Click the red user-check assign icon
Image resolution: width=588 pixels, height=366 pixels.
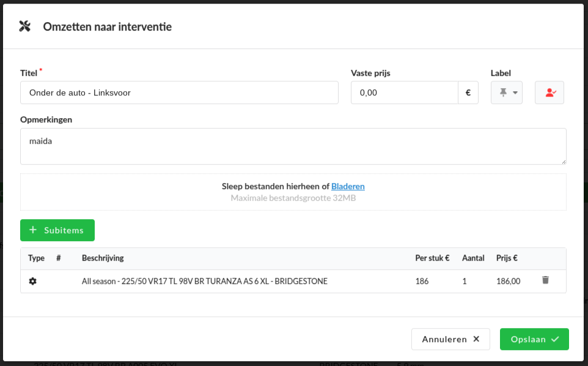click(549, 92)
